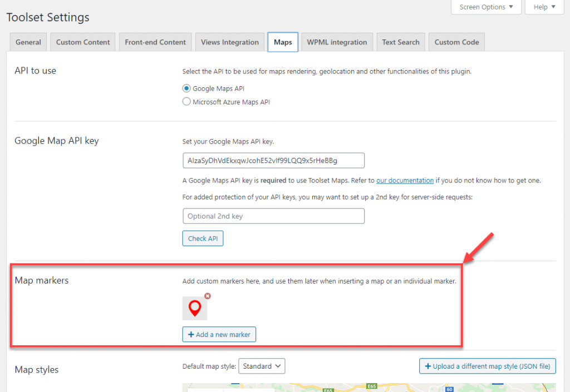Select the Standard option in map style dropdown
This screenshot has width=570, height=392.
(262, 366)
